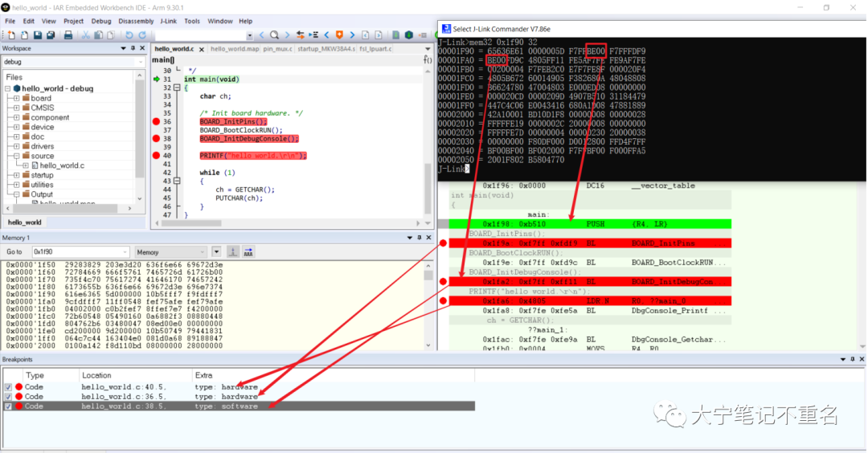Open the Breakpoints panel options arrow
The image size is (868, 453).
coord(842,360)
